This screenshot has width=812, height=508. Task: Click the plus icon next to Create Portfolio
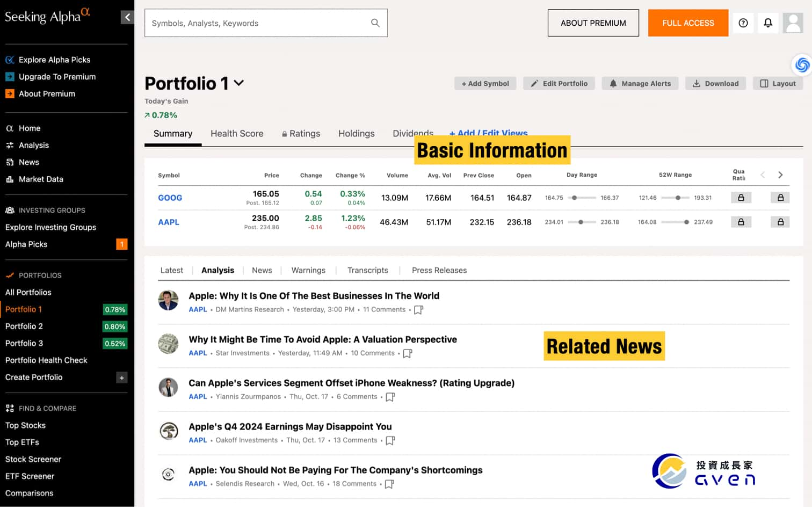(122, 378)
